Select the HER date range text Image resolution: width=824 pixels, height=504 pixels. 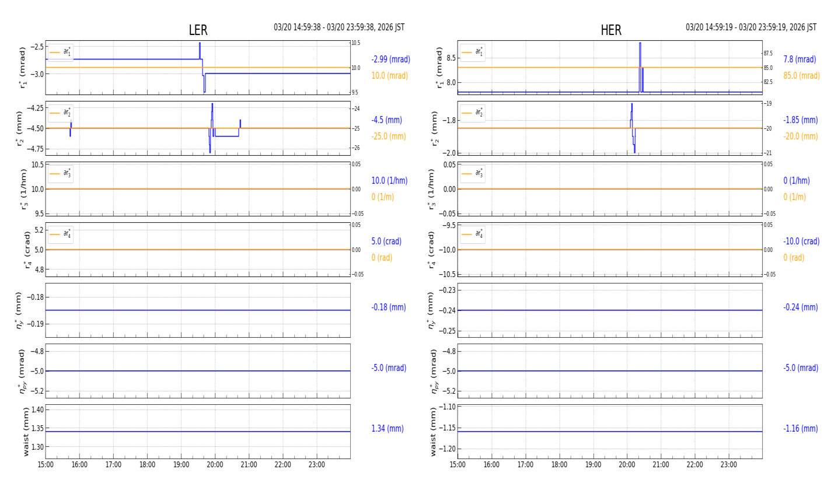click(750, 27)
